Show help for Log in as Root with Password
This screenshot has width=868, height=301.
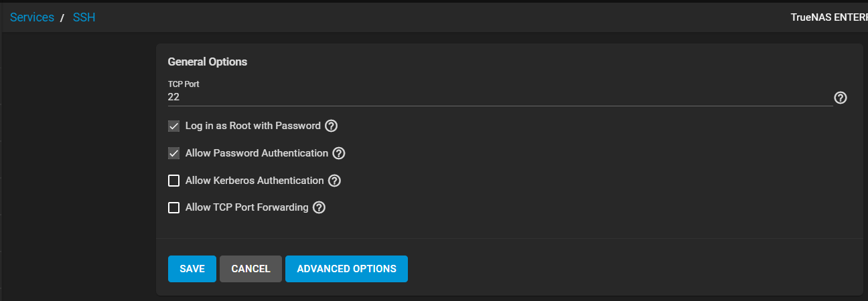tap(331, 126)
